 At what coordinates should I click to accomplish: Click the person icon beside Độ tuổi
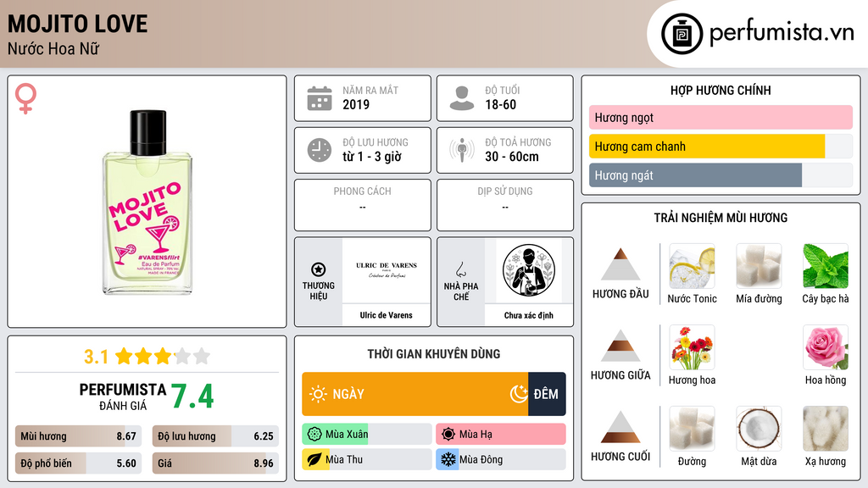[x=462, y=98]
